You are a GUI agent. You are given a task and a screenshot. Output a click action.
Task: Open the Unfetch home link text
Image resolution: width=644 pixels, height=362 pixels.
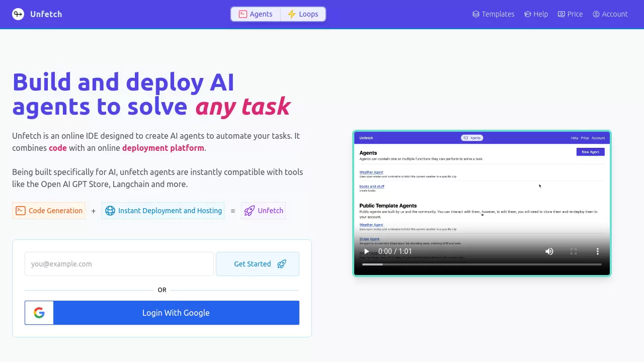tap(46, 14)
